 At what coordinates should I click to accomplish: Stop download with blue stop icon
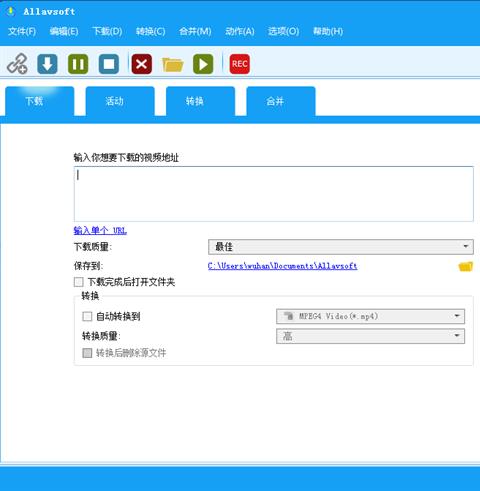coord(109,64)
